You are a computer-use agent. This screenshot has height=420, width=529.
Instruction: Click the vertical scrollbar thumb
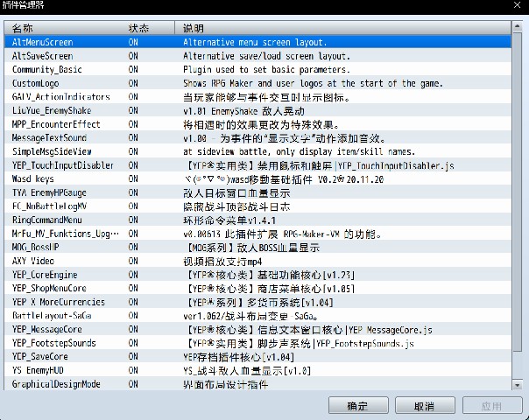pos(517,192)
